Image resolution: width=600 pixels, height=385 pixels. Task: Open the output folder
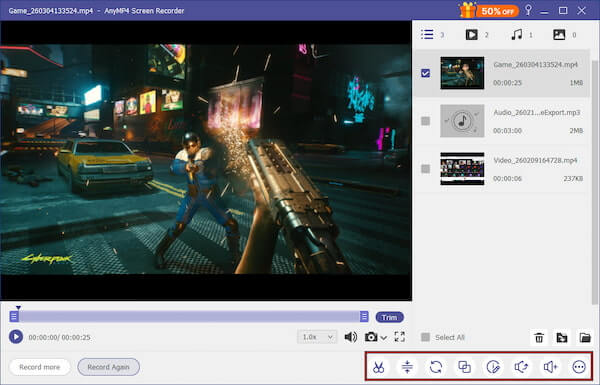tap(585, 338)
